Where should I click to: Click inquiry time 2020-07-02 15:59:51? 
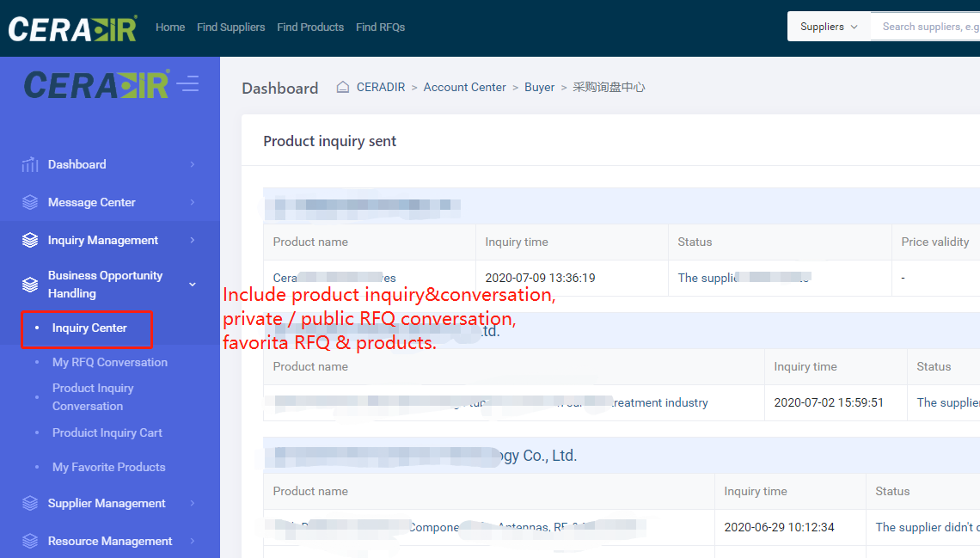[x=829, y=402]
